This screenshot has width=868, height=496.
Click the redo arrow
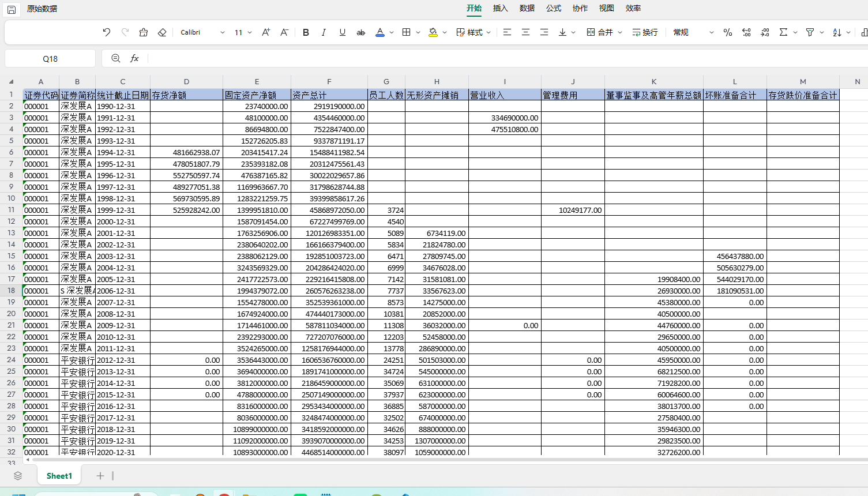point(125,32)
